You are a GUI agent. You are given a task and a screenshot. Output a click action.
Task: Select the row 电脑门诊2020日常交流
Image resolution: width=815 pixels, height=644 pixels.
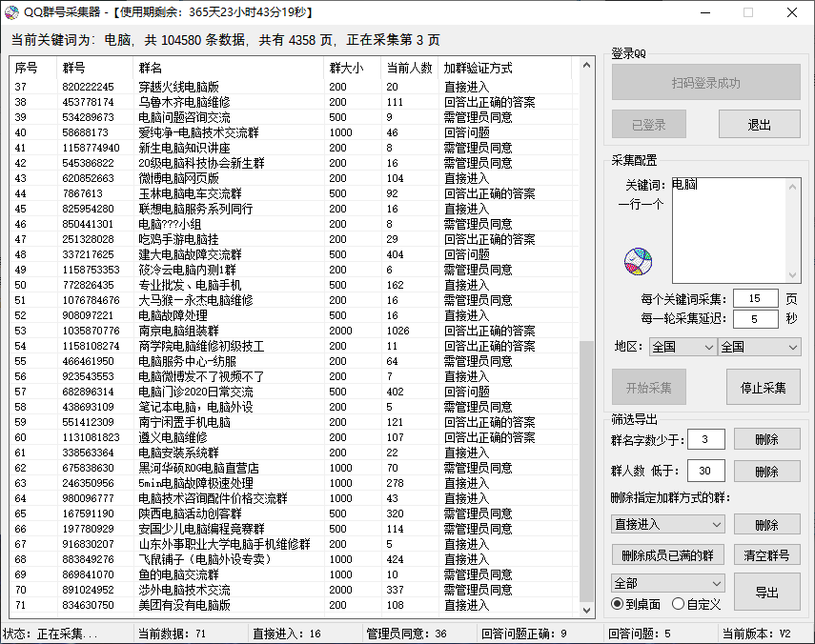(295, 392)
